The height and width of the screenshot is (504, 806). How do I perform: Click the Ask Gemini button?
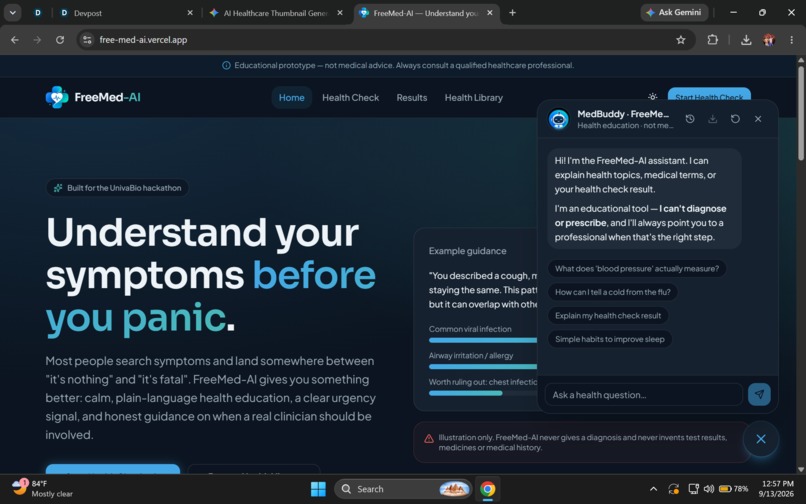coord(674,12)
